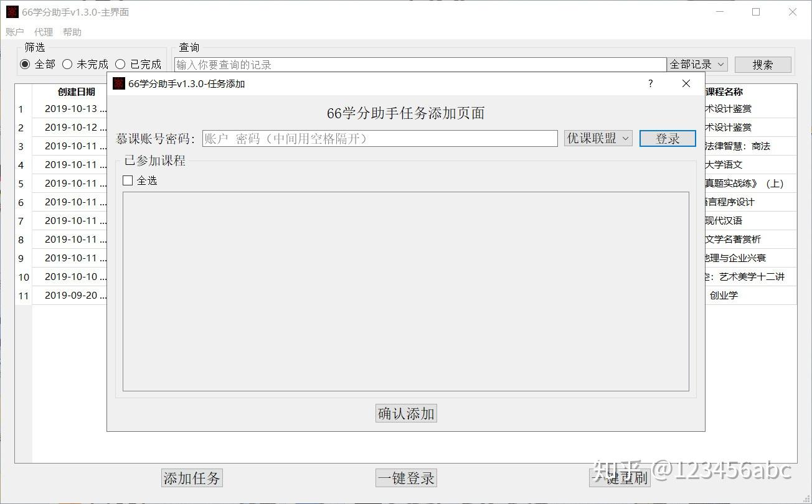The width and height of the screenshot is (812, 504).
Task: Click the main window app icon
Action: [x=12, y=12]
